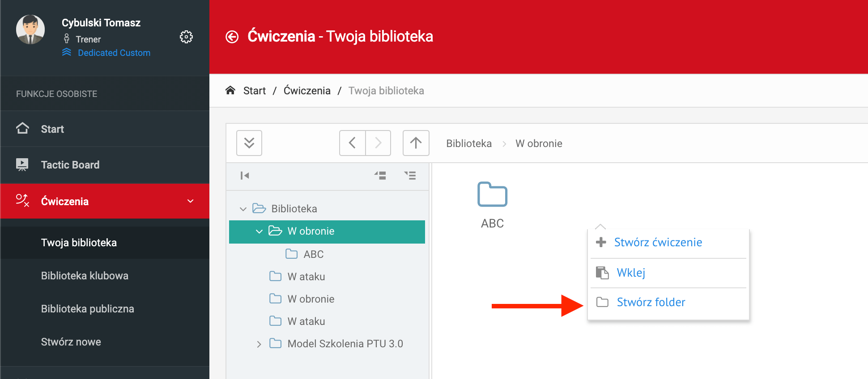Collapse the Ćwiczenia sidebar menu
Screen dimensions: 868x379
tap(191, 201)
